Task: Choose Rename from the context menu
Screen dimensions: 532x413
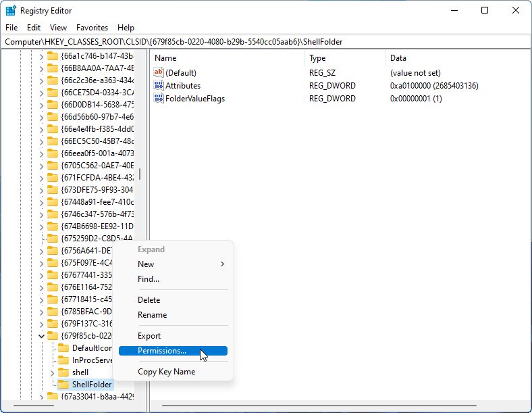Action: pyautogui.click(x=173, y=315)
